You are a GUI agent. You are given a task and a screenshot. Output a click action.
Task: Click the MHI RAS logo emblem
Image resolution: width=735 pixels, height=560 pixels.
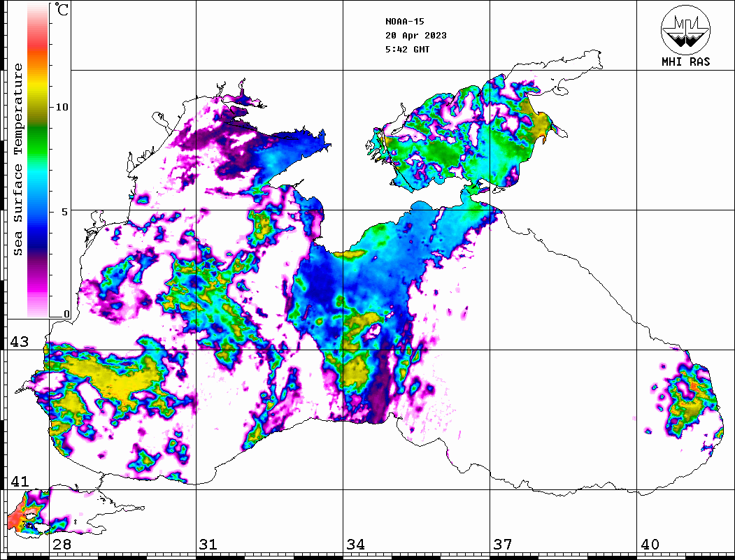coord(685,29)
